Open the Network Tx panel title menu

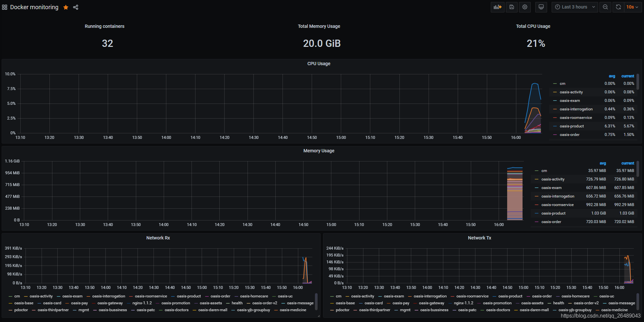point(480,238)
